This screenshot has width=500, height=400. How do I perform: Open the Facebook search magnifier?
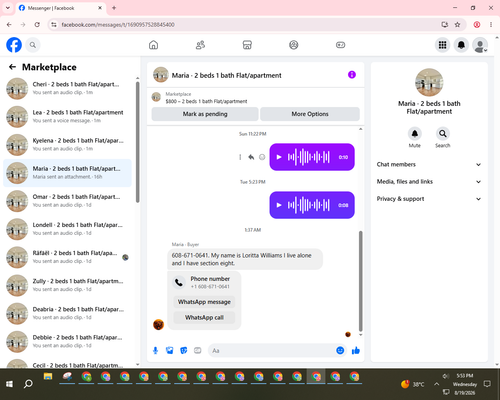point(33,45)
